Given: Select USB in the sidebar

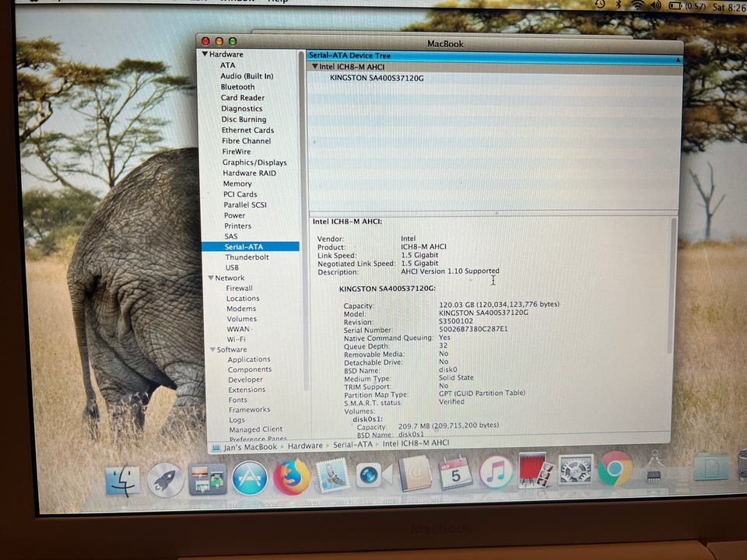Looking at the screenshot, I should point(232,268).
